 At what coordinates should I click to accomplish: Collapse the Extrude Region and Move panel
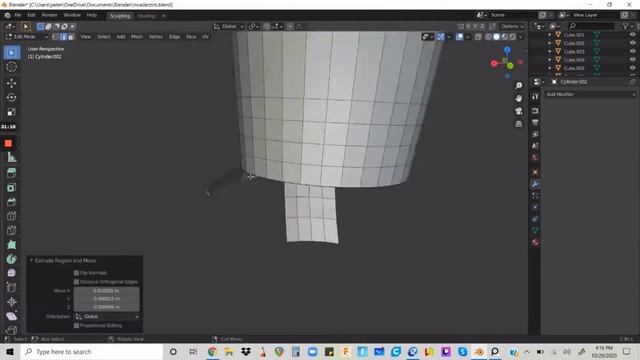pyautogui.click(x=31, y=260)
